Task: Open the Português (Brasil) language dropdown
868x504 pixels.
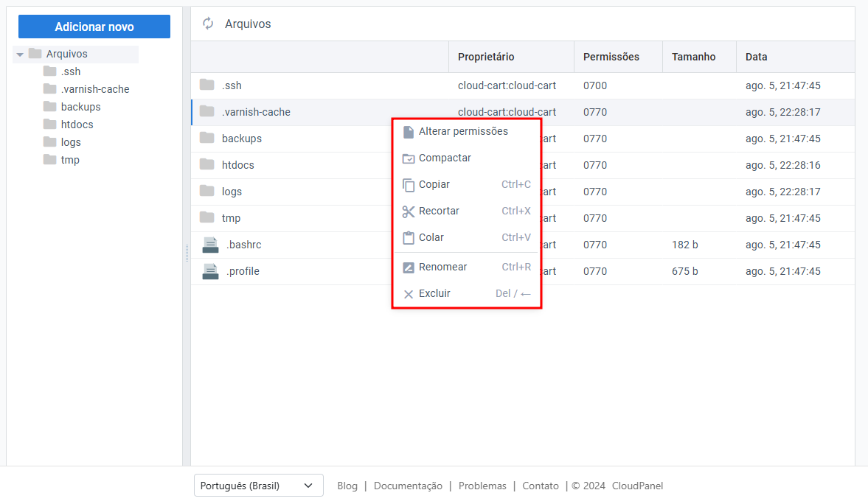Action: tap(258, 486)
